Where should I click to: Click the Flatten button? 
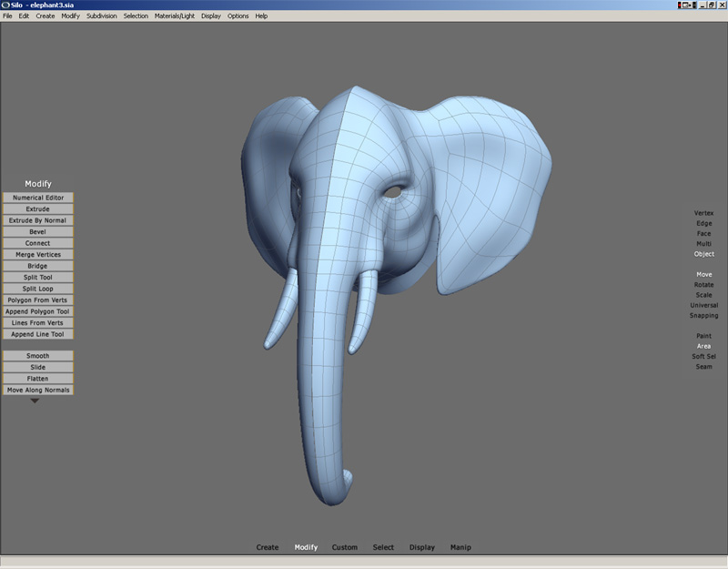point(38,379)
